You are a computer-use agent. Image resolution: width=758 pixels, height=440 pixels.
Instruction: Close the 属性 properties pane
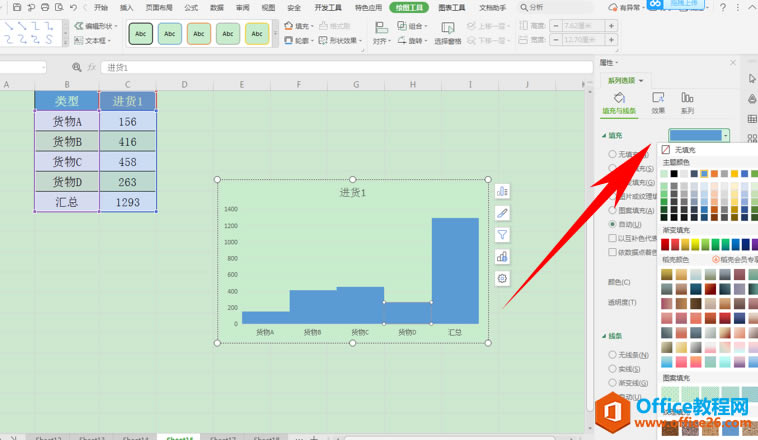tap(733, 63)
